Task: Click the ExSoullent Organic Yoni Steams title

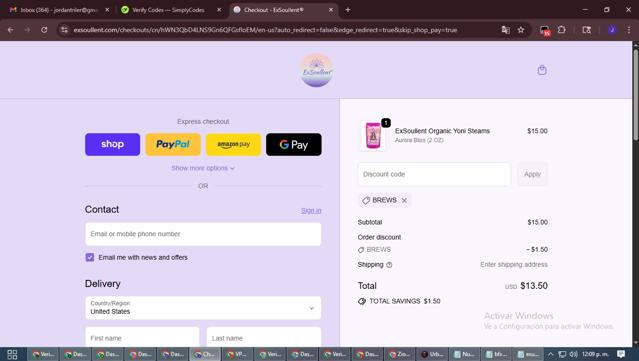Action: tap(442, 131)
